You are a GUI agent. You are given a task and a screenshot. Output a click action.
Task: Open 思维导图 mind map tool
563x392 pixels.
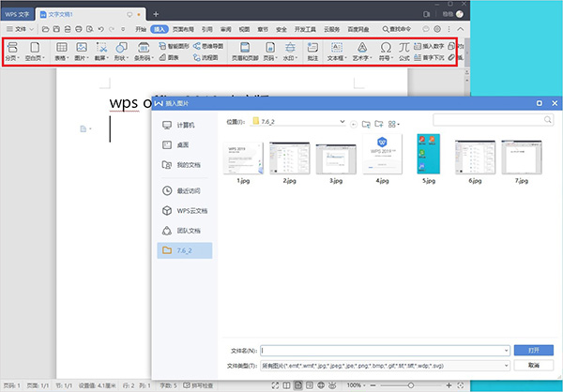coord(208,46)
